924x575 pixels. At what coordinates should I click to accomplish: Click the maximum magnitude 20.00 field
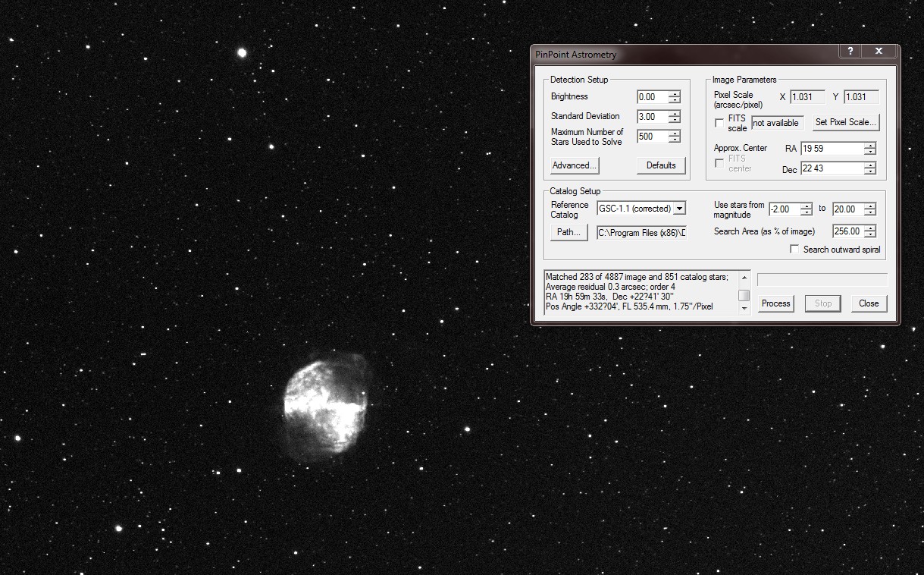click(848, 209)
